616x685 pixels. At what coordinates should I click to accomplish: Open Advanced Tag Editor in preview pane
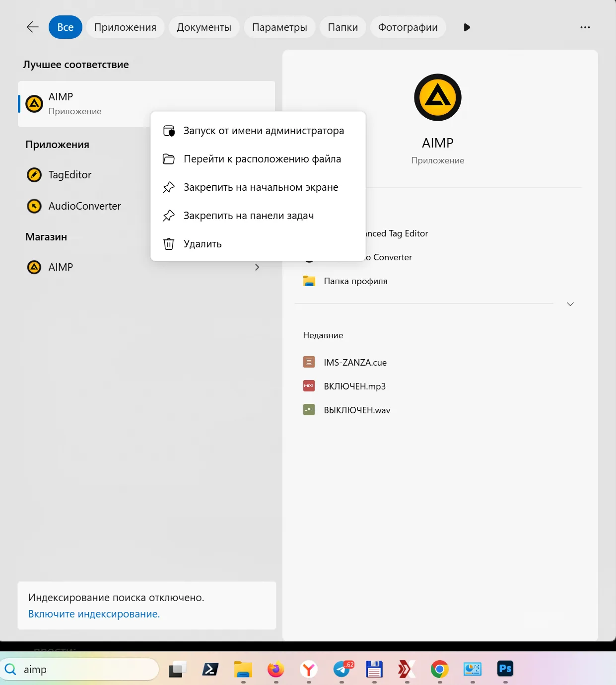pos(397,233)
